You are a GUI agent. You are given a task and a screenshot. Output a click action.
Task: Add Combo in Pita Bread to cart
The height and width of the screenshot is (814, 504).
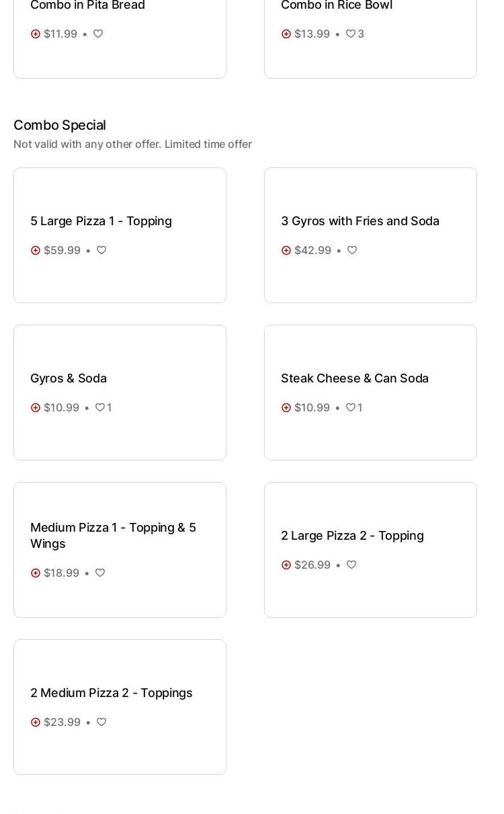coord(36,34)
